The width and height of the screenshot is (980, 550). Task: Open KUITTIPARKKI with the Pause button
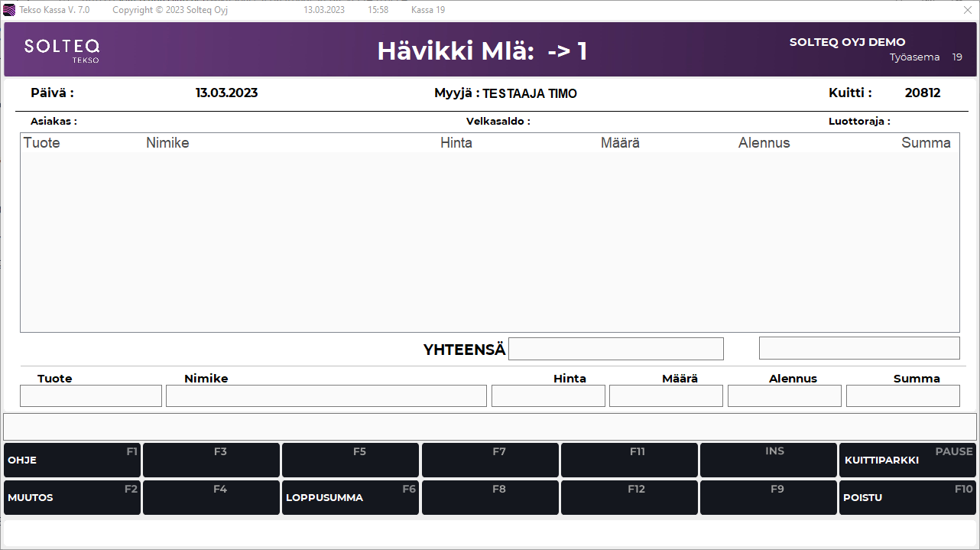pos(907,460)
